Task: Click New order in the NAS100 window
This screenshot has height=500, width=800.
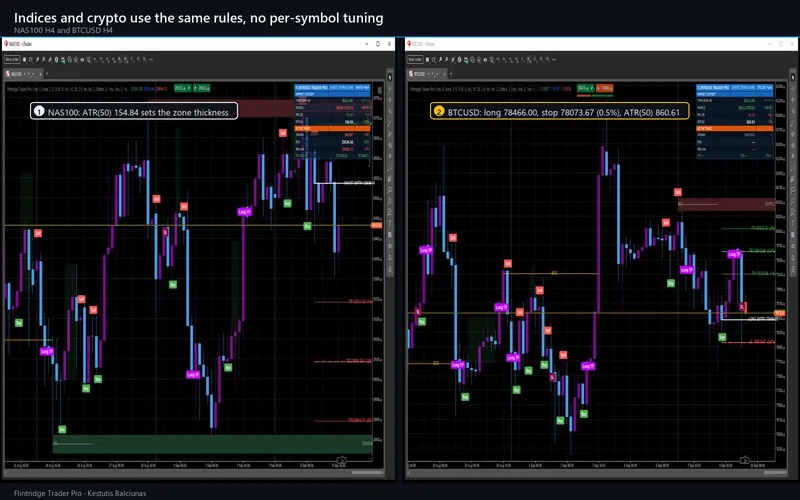Action: (12, 60)
